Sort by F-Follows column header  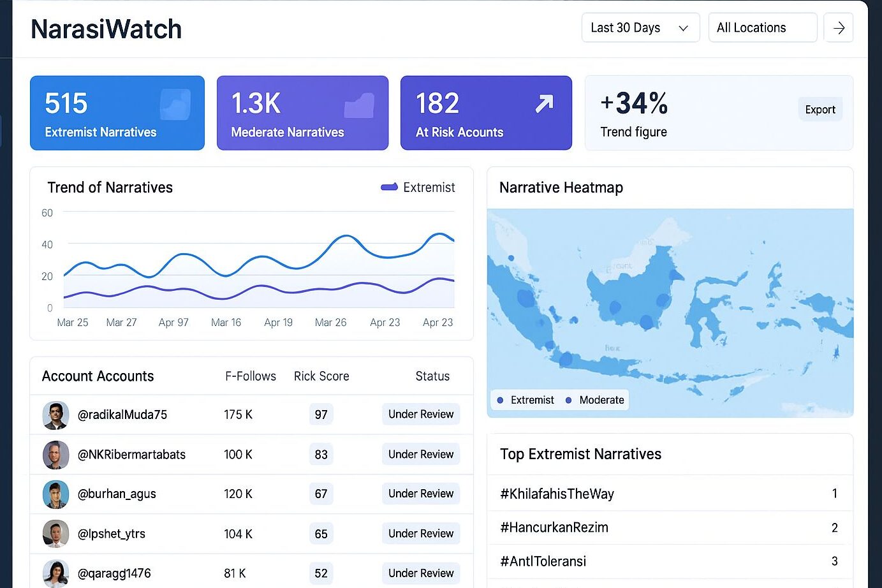coord(250,376)
